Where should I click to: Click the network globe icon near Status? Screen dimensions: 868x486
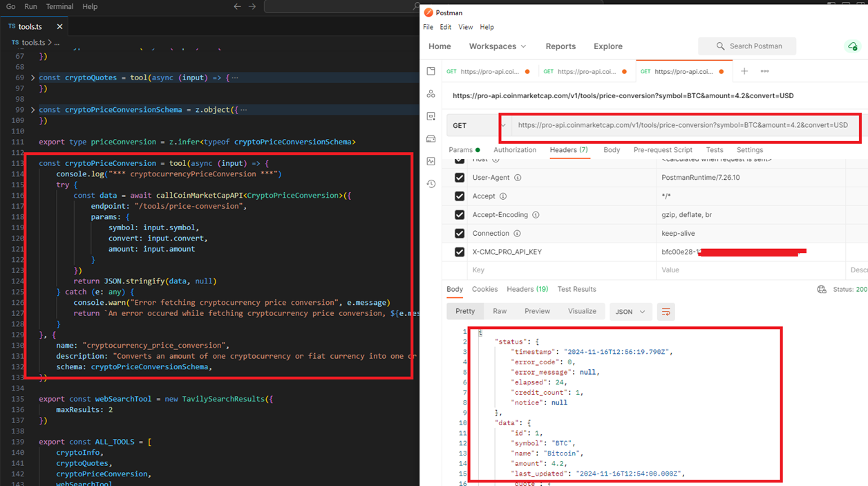822,290
